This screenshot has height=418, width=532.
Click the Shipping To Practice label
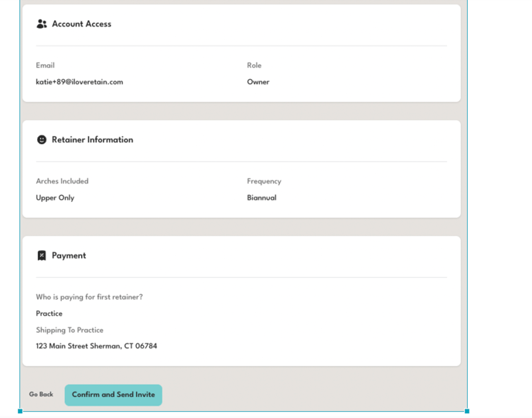pos(70,331)
